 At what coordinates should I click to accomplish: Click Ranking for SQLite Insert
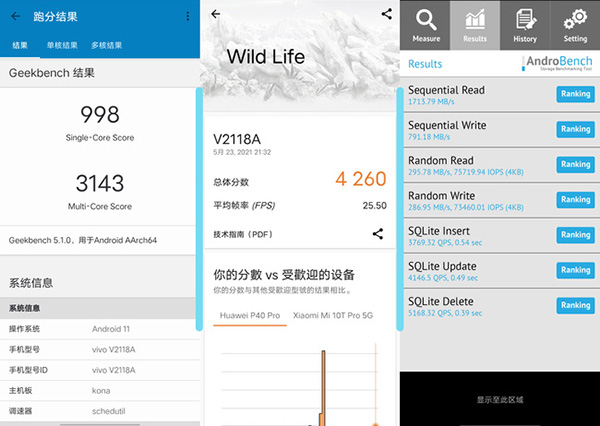coord(575,235)
